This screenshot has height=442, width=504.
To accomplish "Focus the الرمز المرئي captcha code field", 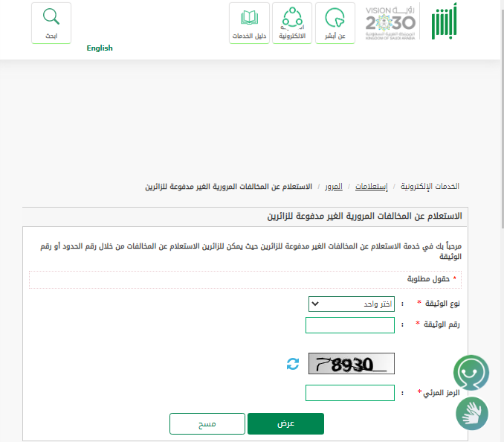I will (x=349, y=393).
